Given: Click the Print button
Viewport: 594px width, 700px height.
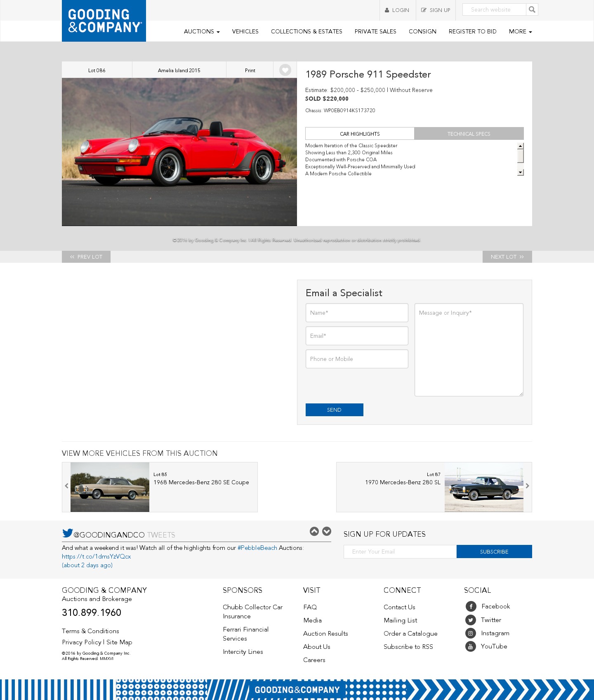Looking at the screenshot, I should click(250, 70).
